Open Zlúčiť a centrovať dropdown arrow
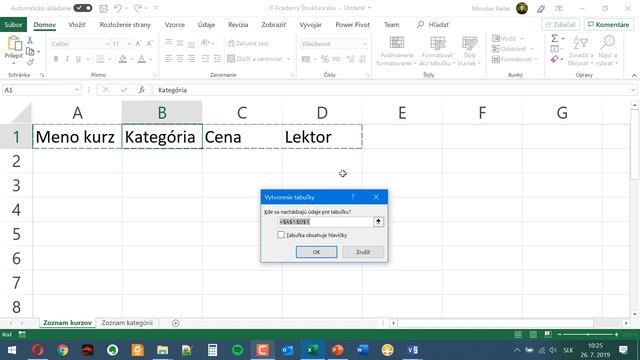The width and height of the screenshot is (640, 360). tap(288, 59)
